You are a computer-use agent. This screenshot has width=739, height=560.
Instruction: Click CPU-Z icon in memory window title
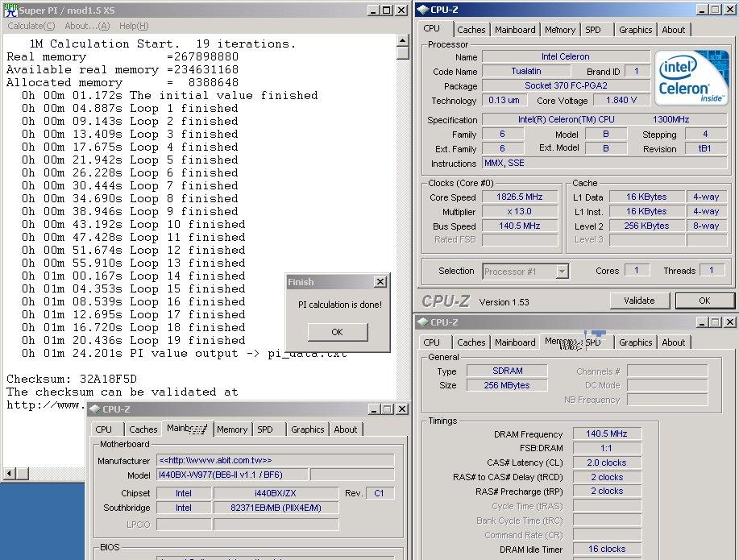[423, 322]
